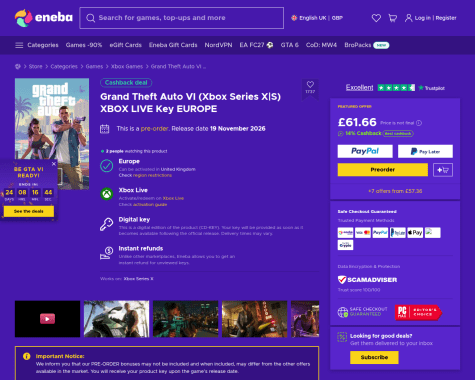Click the Important Notice info icon
Image resolution: width=475 pixels, height=380 pixels.
(x=27, y=356)
